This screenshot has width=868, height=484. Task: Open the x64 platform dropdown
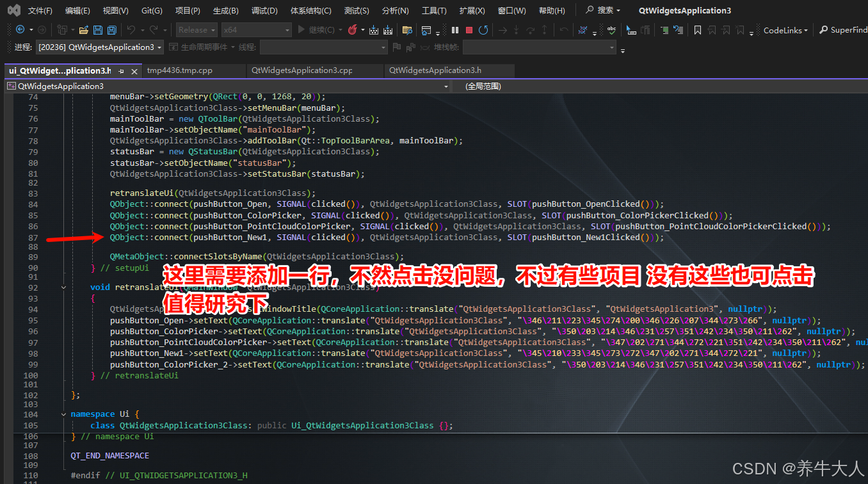[256, 29]
